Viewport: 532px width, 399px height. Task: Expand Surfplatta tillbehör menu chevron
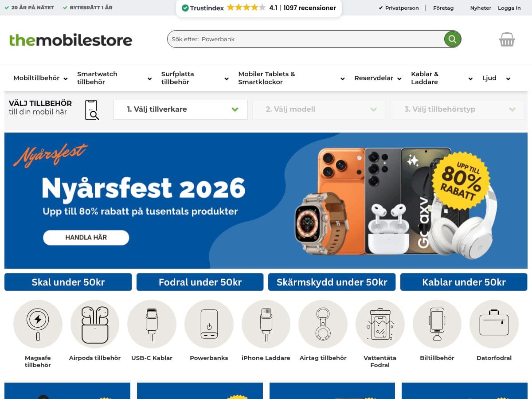click(x=227, y=78)
